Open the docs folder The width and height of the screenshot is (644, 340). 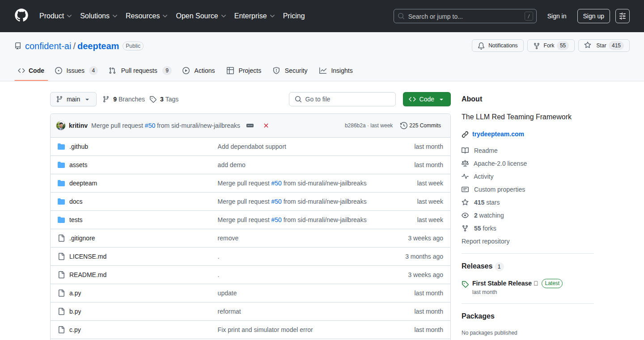click(x=76, y=201)
